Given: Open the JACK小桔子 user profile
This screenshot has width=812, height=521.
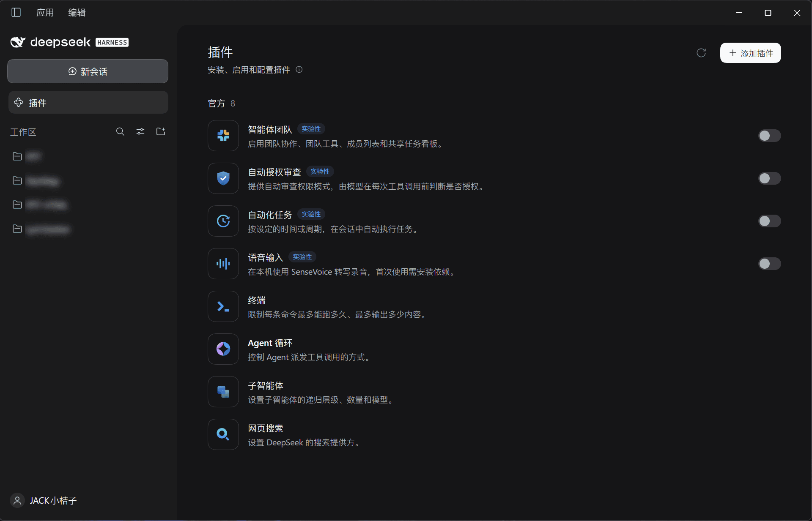Looking at the screenshot, I should [x=44, y=501].
